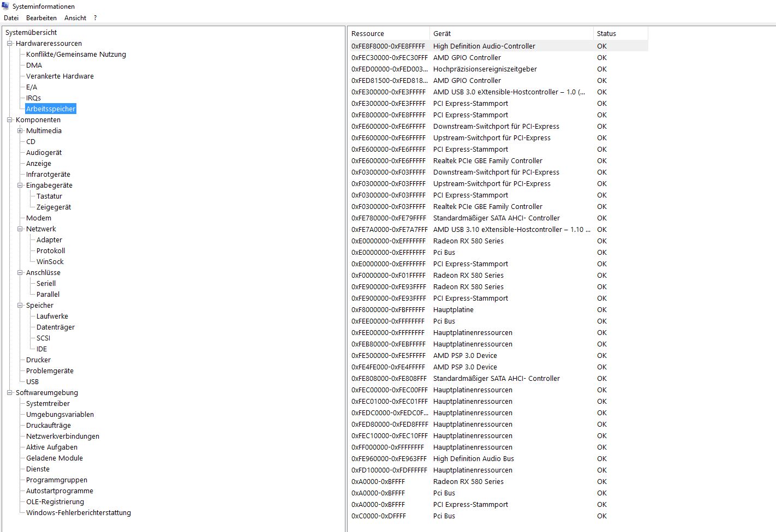Select the High Definition Audio-Controller row
This screenshot has height=532, width=776.
(x=499, y=46)
